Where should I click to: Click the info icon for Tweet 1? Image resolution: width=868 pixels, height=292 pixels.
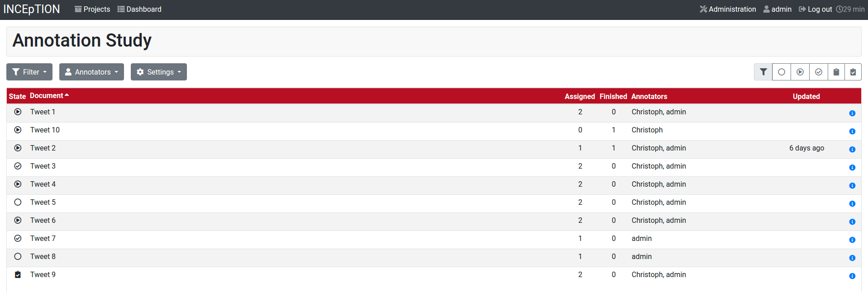(x=852, y=113)
